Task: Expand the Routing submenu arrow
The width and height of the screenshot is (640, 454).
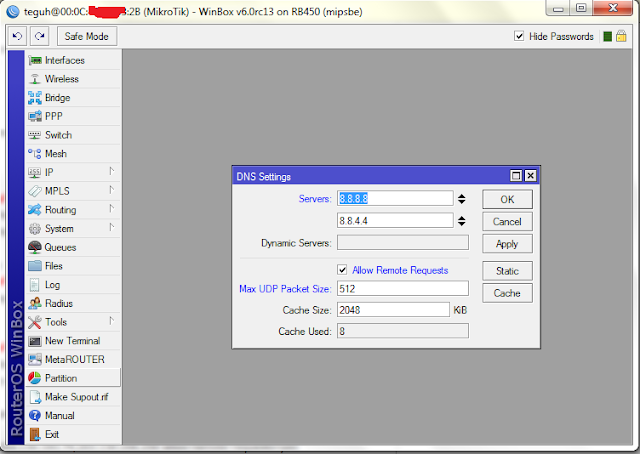Action: pyautogui.click(x=112, y=209)
